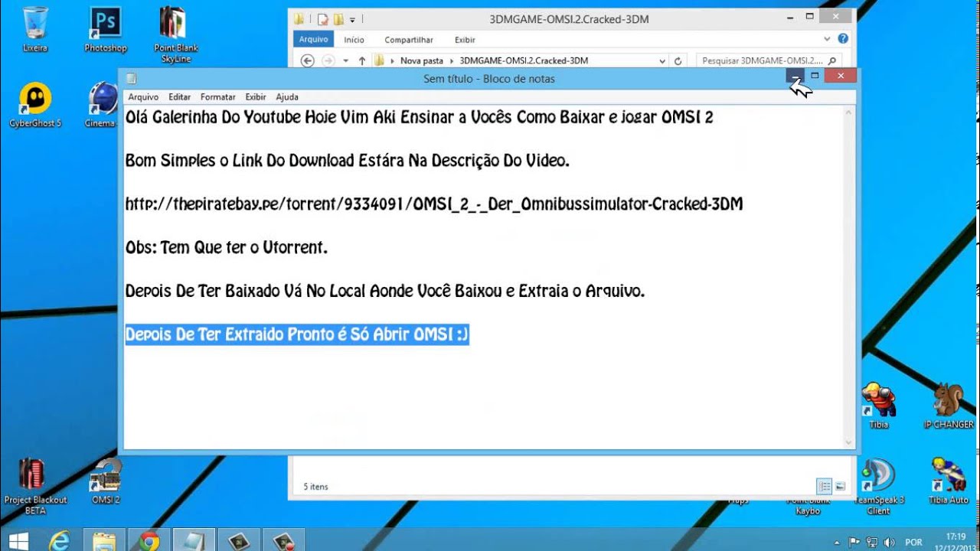Screen dimensions: 980x551
Task: Open the Tibia Auto desktop icon
Action: tap(949, 481)
